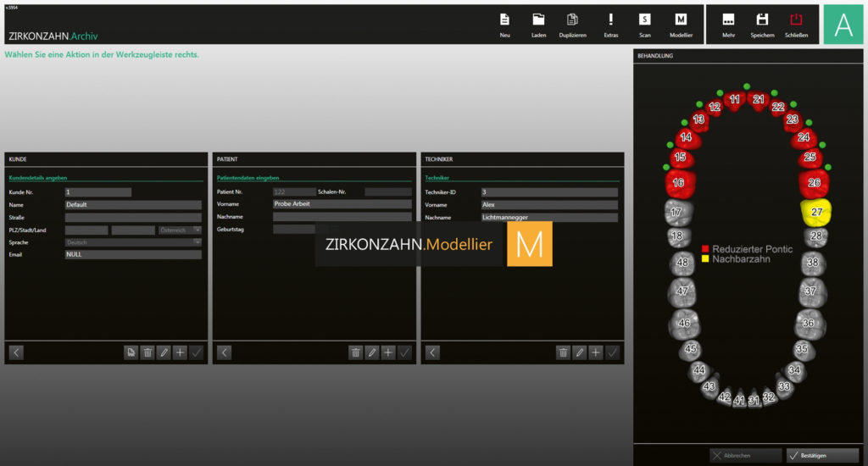Screen dimensions: 868x466
Task: Select the red tooth 11
Action: 735,100
